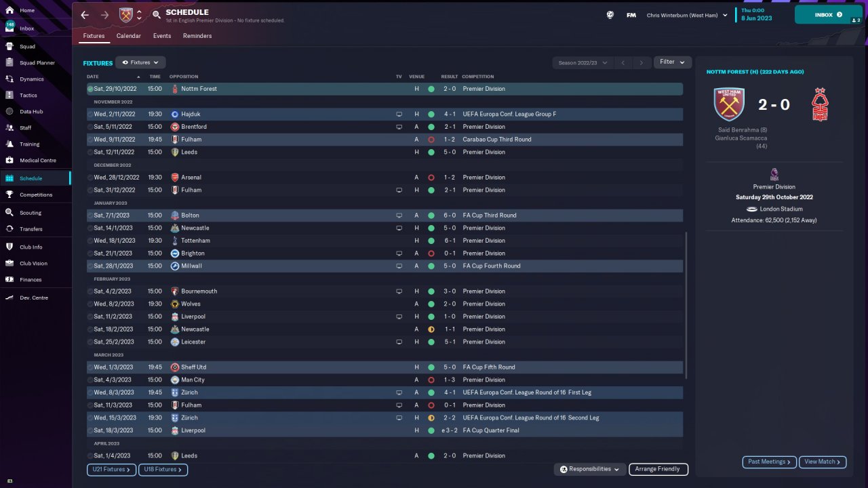Image resolution: width=868 pixels, height=488 pixels.
Task: Sort fixtures by the Date column header
Action: click(93, 77)
